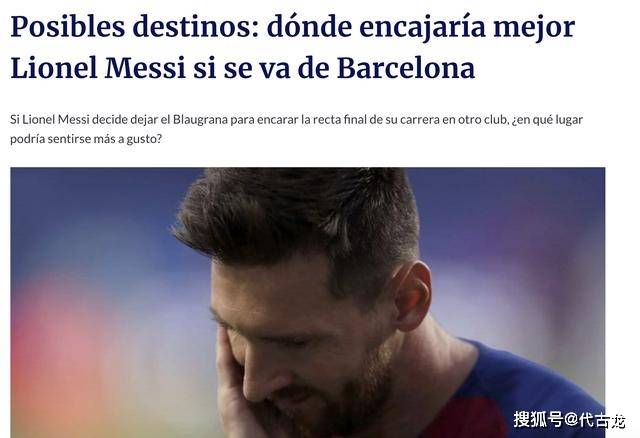Screen dimensions: 640x438
Task: Click the word "Barcelona" in the headline
Action: coord(406,68)
